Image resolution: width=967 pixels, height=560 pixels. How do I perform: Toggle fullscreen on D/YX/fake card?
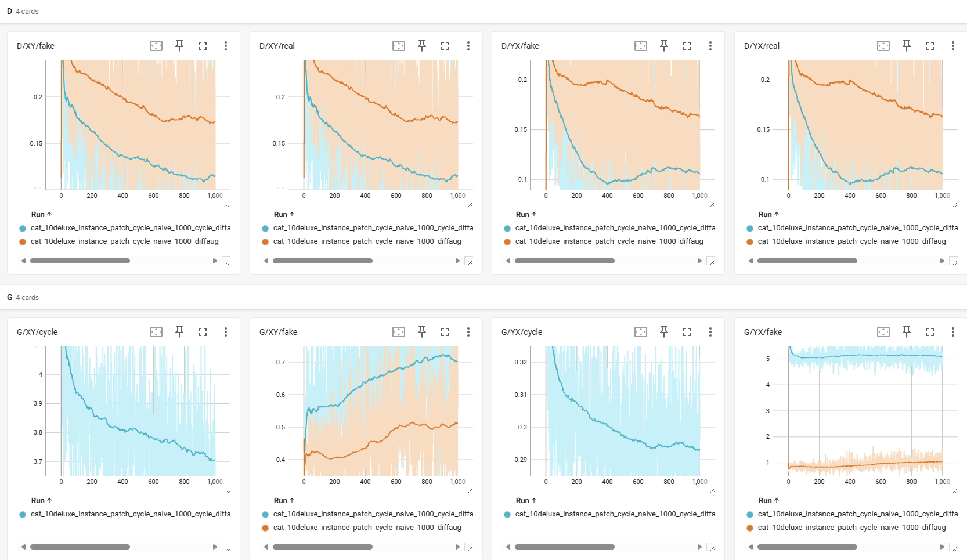[x=687, y=46]
